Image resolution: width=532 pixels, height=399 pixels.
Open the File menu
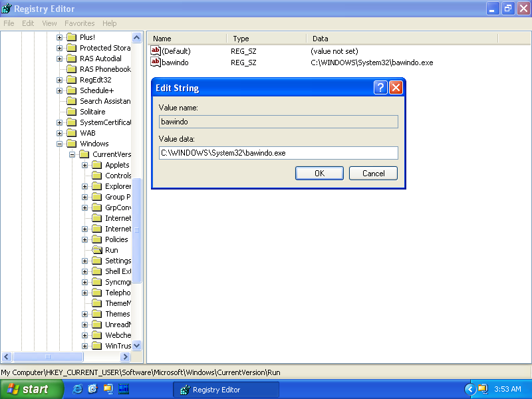[9, 23]
